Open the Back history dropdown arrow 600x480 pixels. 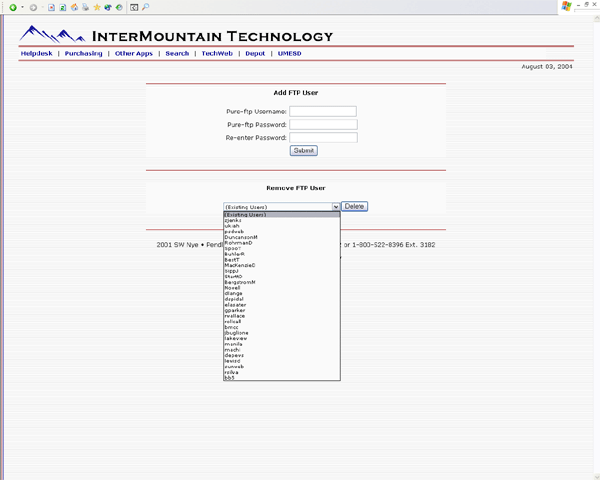point(22,7)
